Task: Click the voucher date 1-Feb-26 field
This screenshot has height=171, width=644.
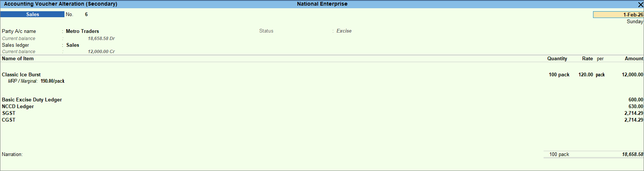Action: (x=618, y=15)
